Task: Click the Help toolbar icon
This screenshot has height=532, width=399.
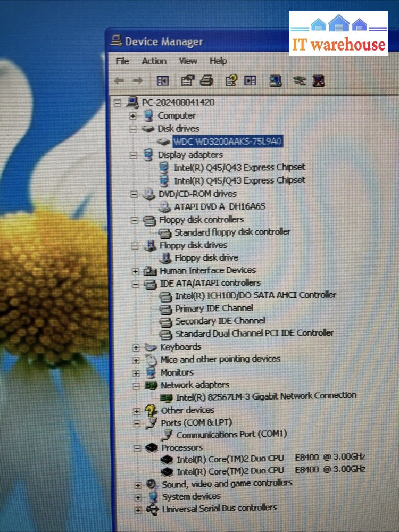Action: [x=231, y=80]
